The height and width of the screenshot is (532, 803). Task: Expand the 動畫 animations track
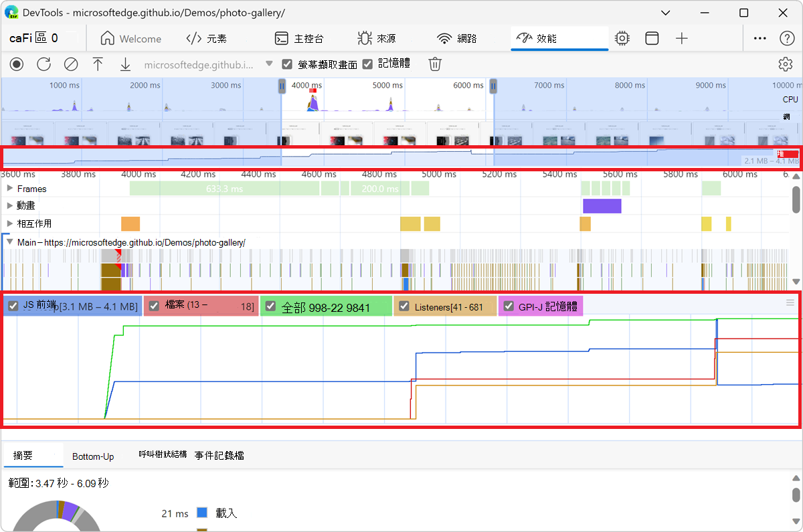point(9,205)
